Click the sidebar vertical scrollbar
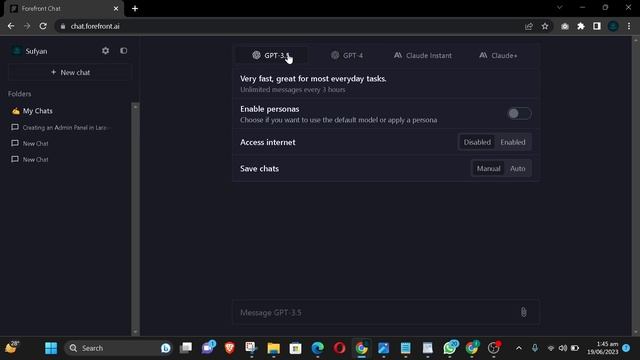 (136, 218)
